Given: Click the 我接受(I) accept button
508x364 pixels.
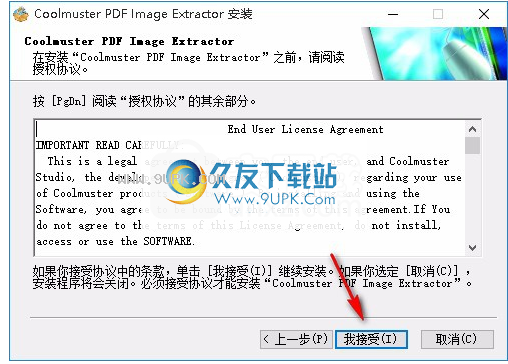Looking at the screenshot, I should point(371,339).
